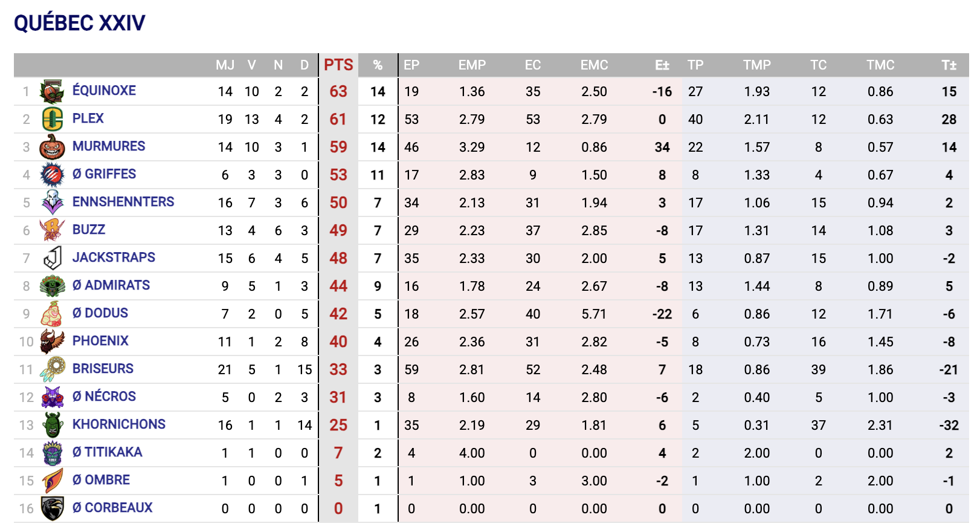980x532 pixels.
Task: Click the Équinoxe team logo icon
Action: [52, 92]
